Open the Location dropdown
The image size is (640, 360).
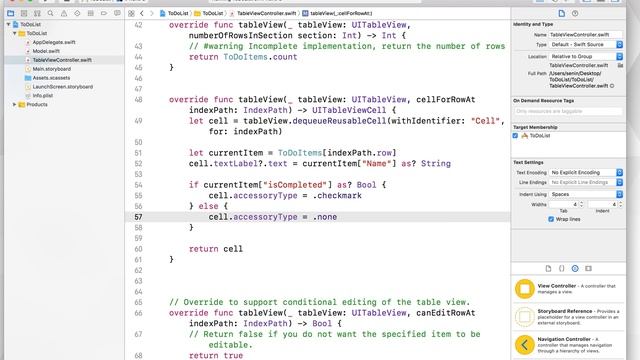tap(586, 56)
